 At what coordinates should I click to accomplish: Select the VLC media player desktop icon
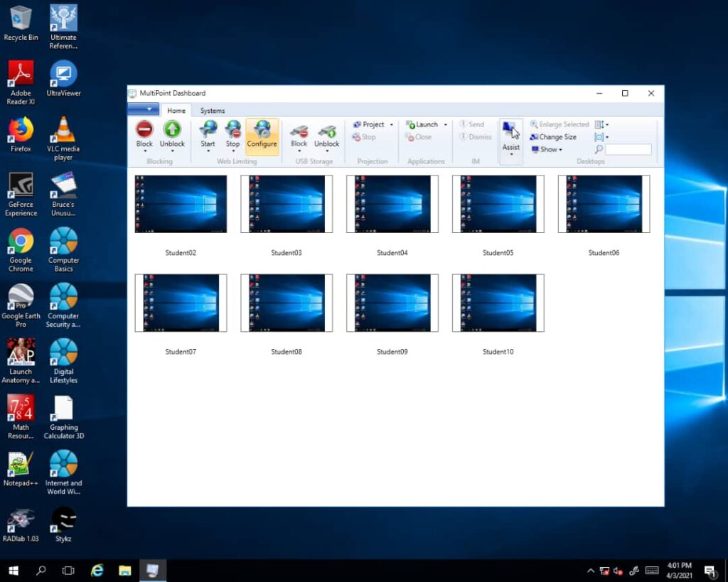63,138
